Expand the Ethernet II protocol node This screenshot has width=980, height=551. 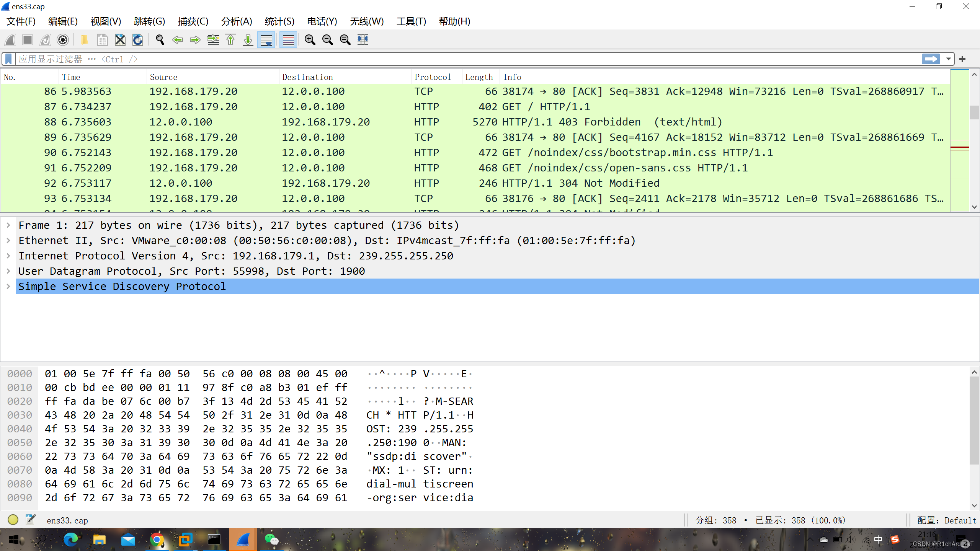[x=8, y=240]
